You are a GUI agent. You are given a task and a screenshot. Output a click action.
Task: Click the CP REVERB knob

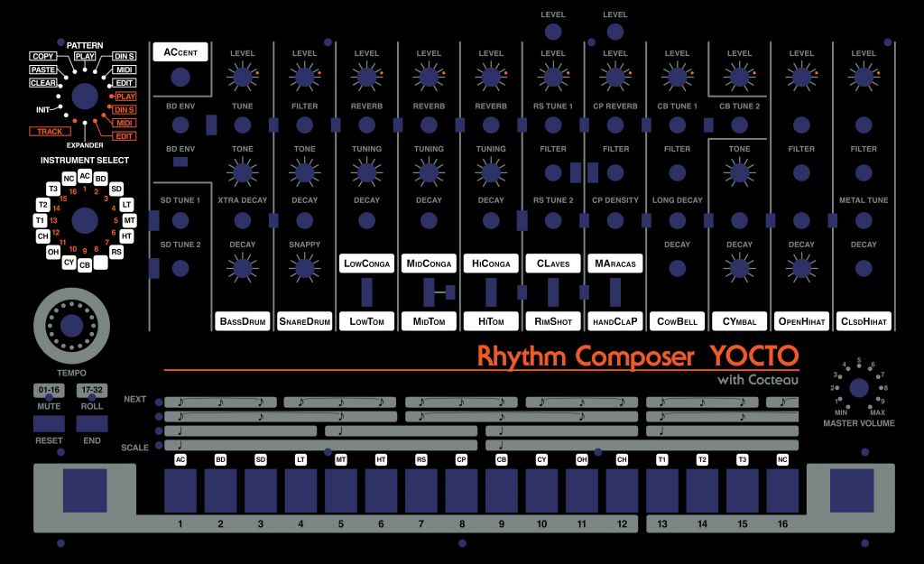coord(615,125)
